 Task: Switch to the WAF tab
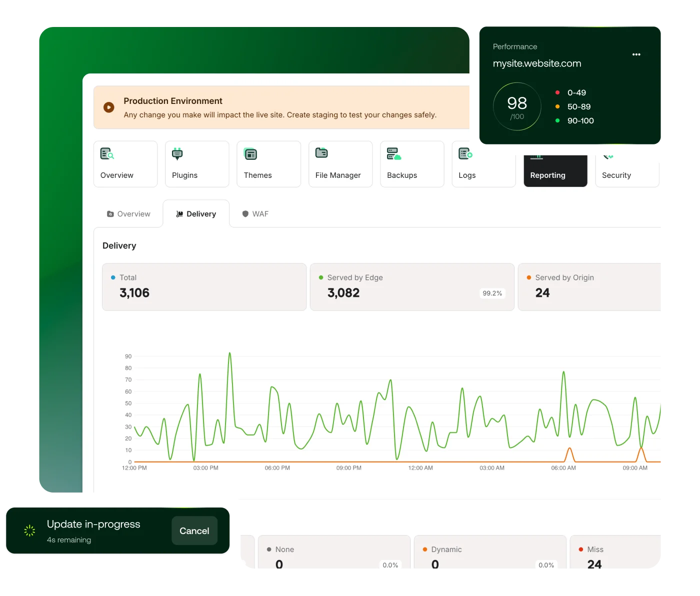coord(255,213)
